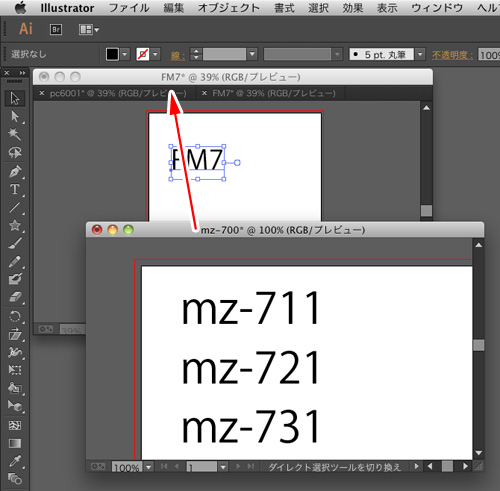Select the Lasso tool

(x=15, y=153)
